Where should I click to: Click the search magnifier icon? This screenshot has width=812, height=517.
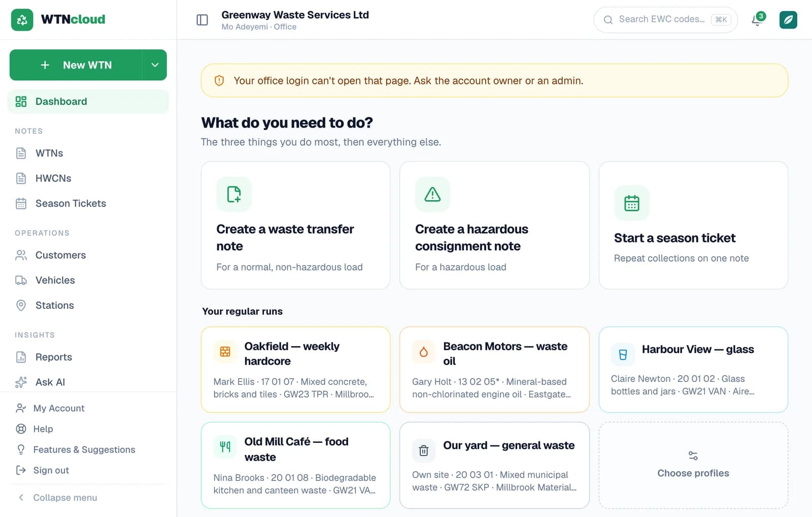[608, 20]
